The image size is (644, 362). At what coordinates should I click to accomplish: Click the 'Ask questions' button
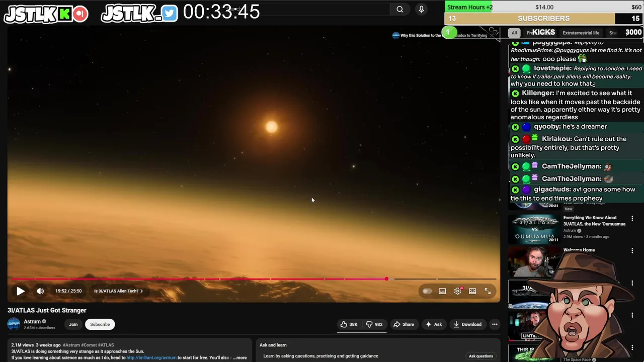point(481,356)
